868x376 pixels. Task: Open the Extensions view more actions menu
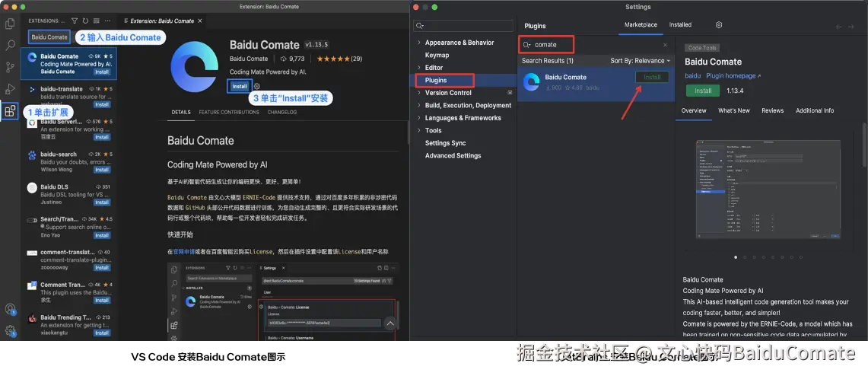pyautogui.click(x=107, y=21)
